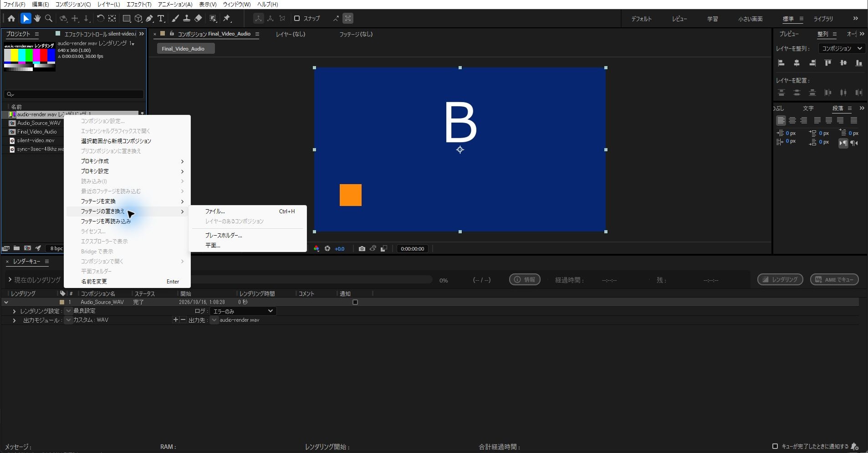Open the コンポジション(C) menu

(x=73, y=4)
